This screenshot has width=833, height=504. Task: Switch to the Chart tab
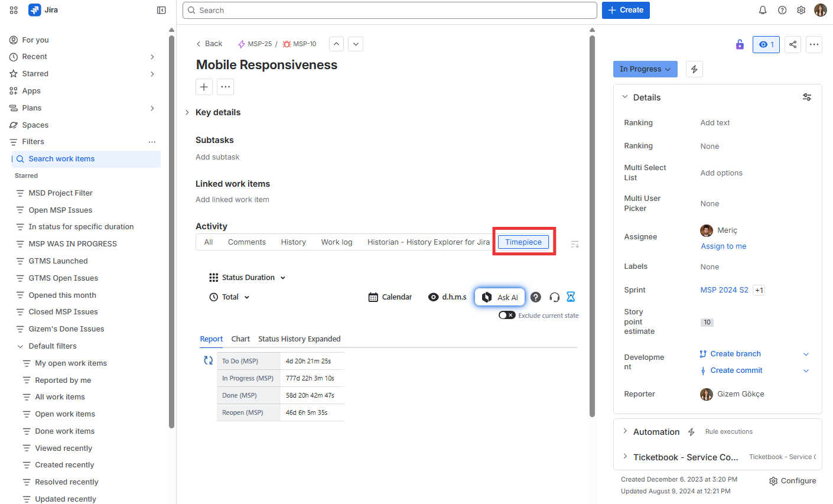[x=240, y=339]
